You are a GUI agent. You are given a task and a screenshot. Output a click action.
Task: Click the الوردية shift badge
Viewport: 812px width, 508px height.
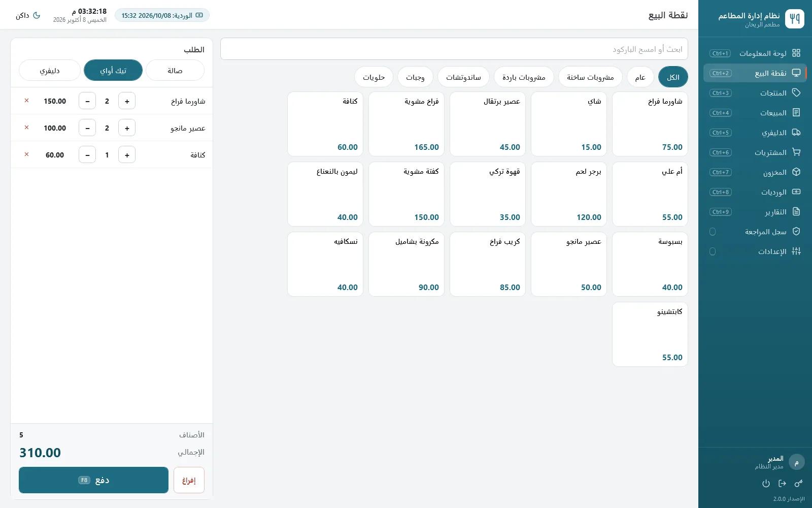pos(162,15)
